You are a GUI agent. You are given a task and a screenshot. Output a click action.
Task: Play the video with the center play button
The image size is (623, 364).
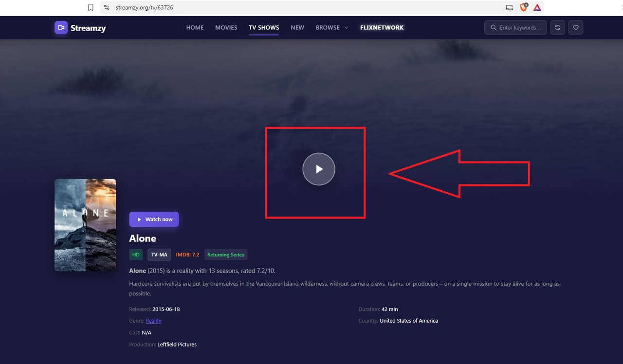[x=319, y=169]
